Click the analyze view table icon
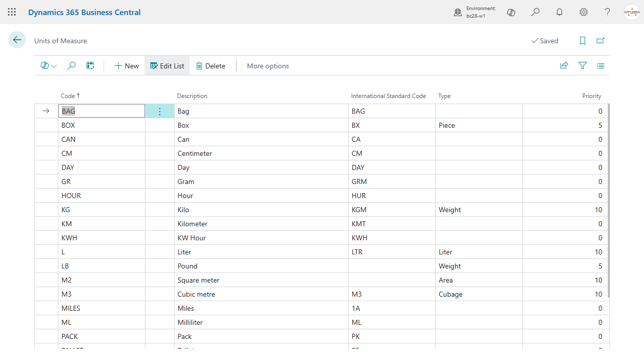This screenshot has width=644, height=362. click(x=90, y=66)
